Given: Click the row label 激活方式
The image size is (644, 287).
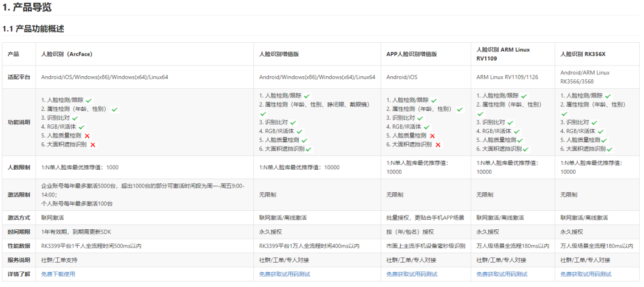Looking at the screenshot, I should [x=19, y=218].
